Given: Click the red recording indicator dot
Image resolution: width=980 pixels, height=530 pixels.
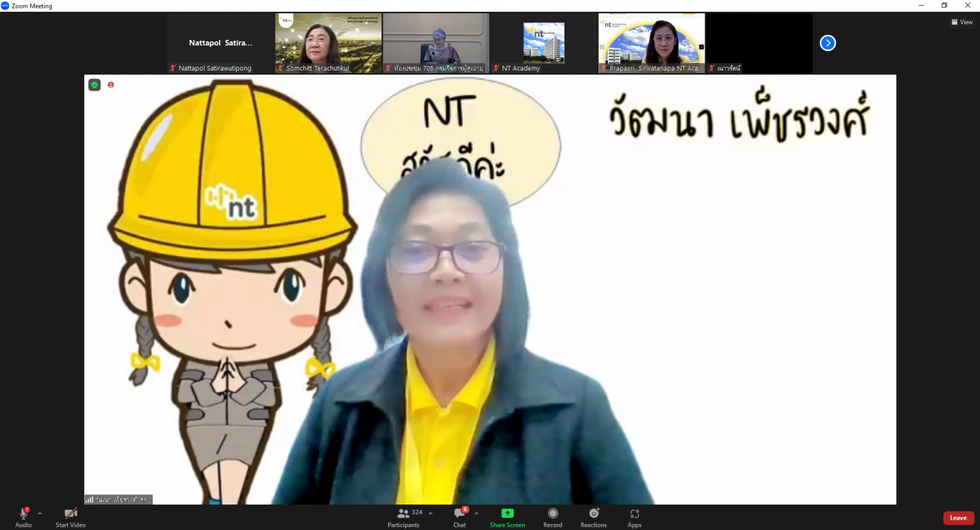Looking at the screenshot, I should pyautogui.click(x=110, y=85).
